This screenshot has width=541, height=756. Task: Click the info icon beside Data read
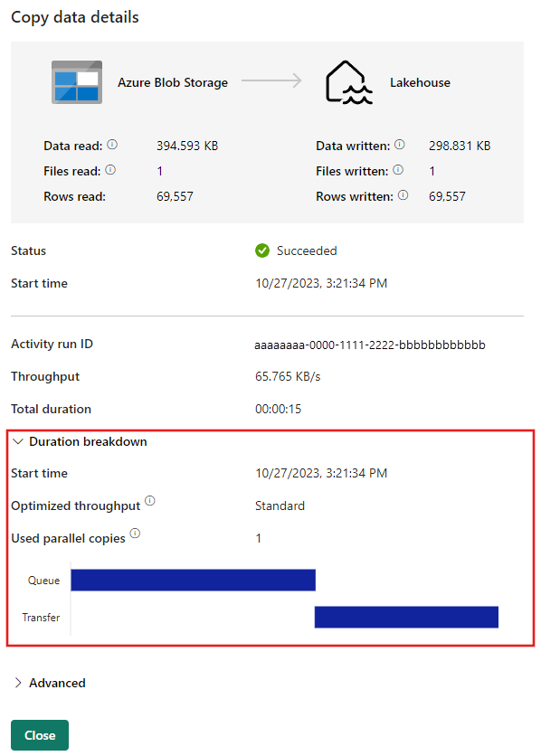(x=112, y=145)
